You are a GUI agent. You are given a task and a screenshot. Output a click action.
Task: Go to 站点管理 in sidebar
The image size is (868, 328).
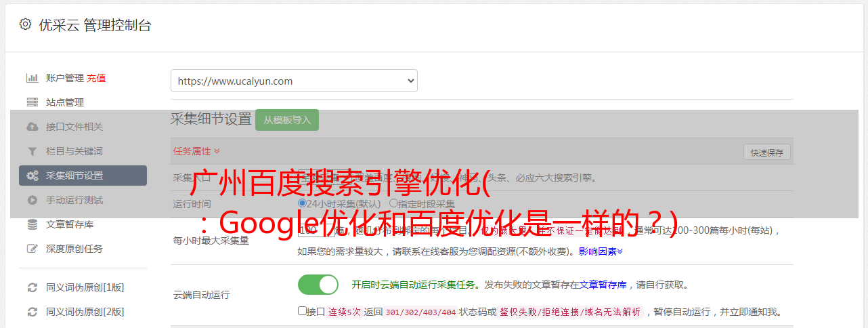65,102
